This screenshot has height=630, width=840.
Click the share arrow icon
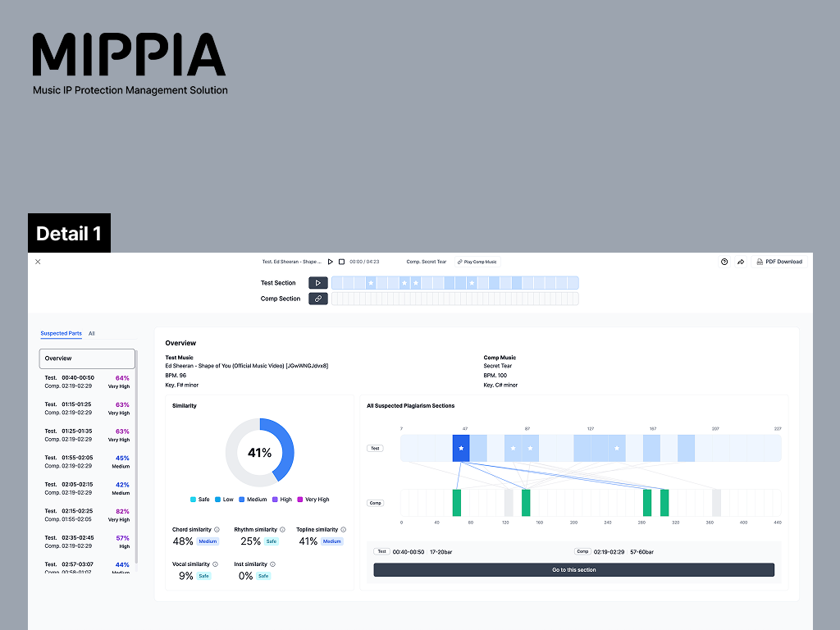pos(740,262)
